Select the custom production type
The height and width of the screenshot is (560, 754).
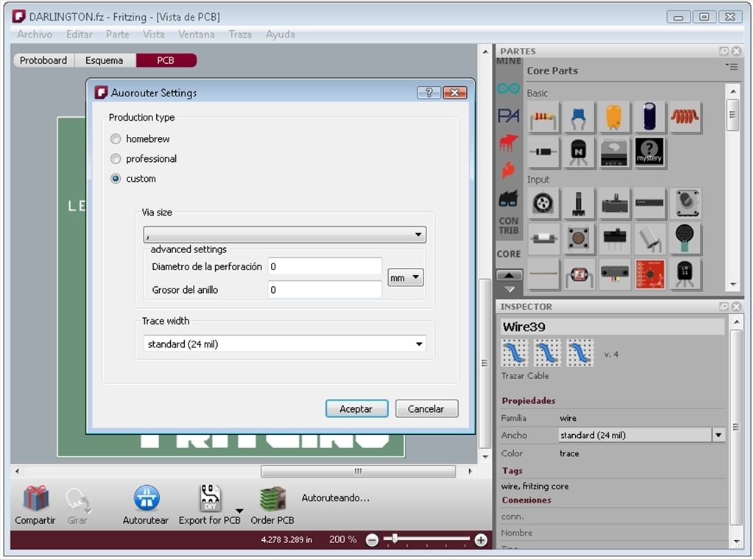pos(116,179)
